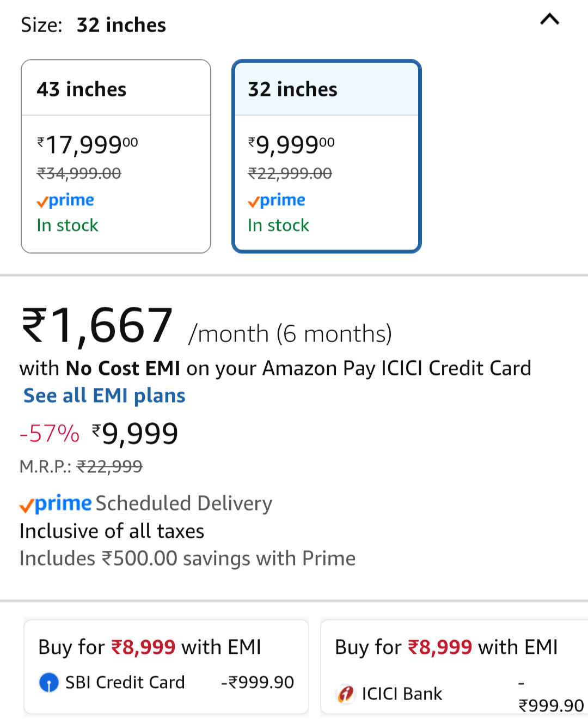Tap the ₹1,667 per month EMI amount
588x723 pixels.
click(97, 325)
